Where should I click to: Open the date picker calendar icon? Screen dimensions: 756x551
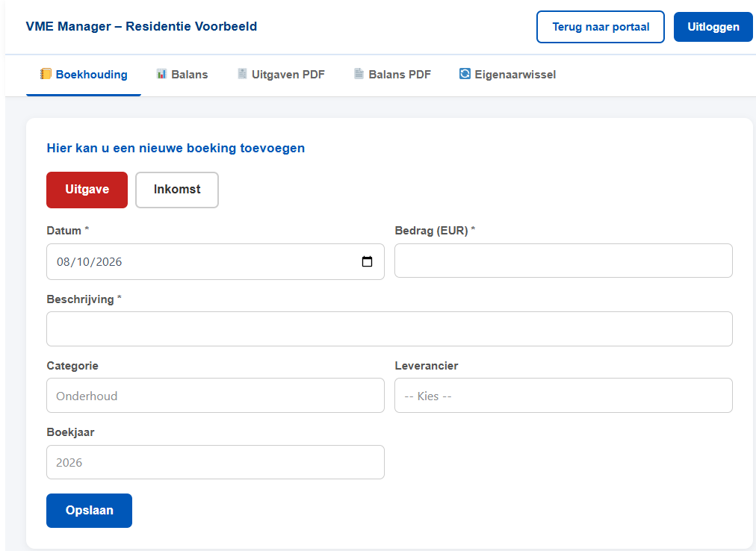[x=367, y=261]
